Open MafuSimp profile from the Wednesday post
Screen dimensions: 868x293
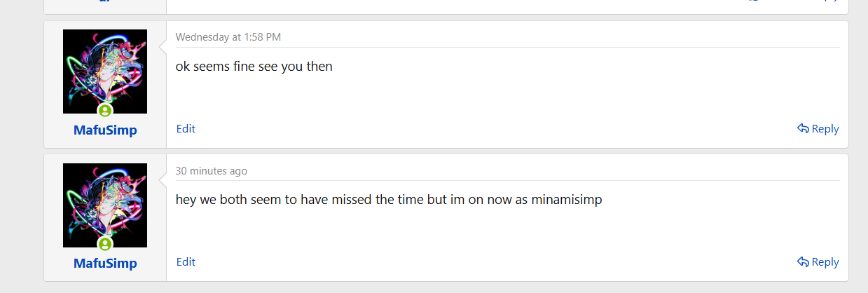pyautogui.click(x=105, y=130)
